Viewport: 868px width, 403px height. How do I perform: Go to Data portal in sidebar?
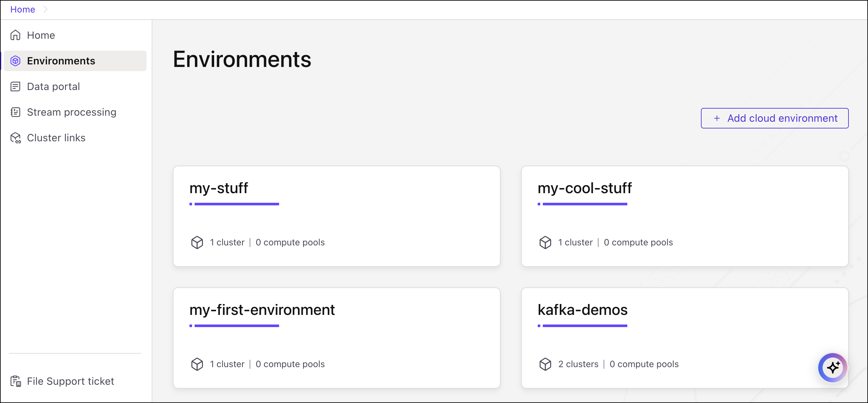(x=53, y=86)
